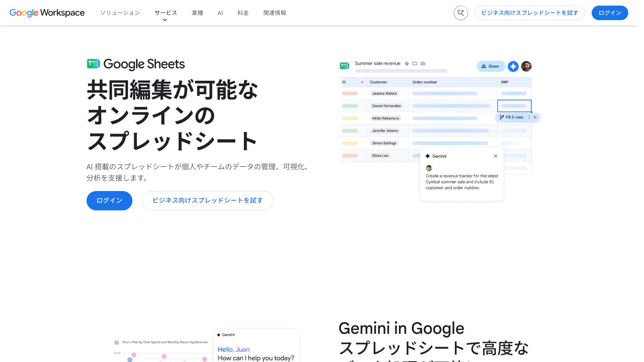The image size is (644, 362).
Task: Open the AI menu item
Action: 220,13
